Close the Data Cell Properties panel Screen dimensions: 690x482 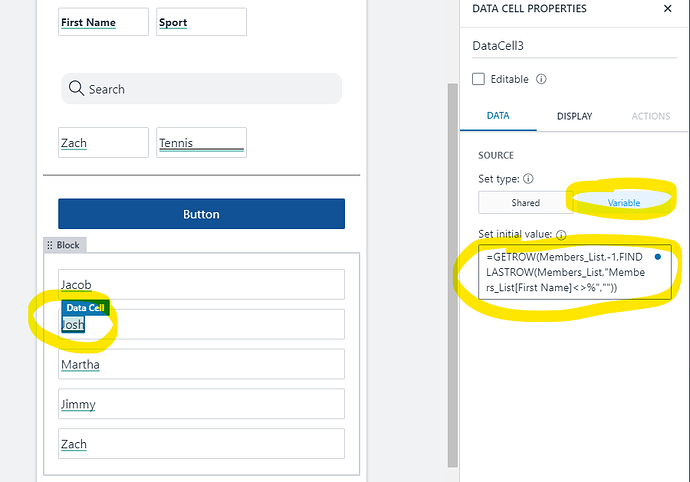coord(668,10)
